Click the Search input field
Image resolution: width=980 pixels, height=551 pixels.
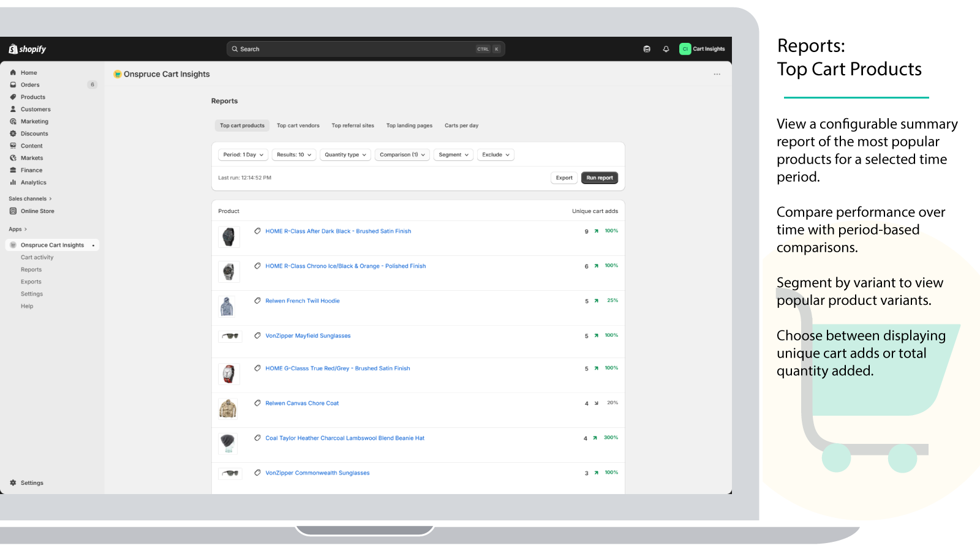[366, 49]
